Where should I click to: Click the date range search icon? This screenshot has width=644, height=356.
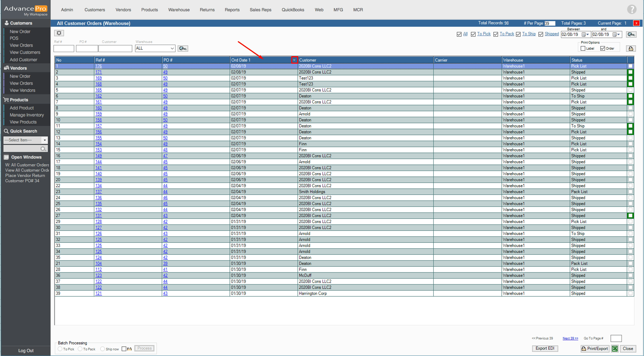pos(631,34)
